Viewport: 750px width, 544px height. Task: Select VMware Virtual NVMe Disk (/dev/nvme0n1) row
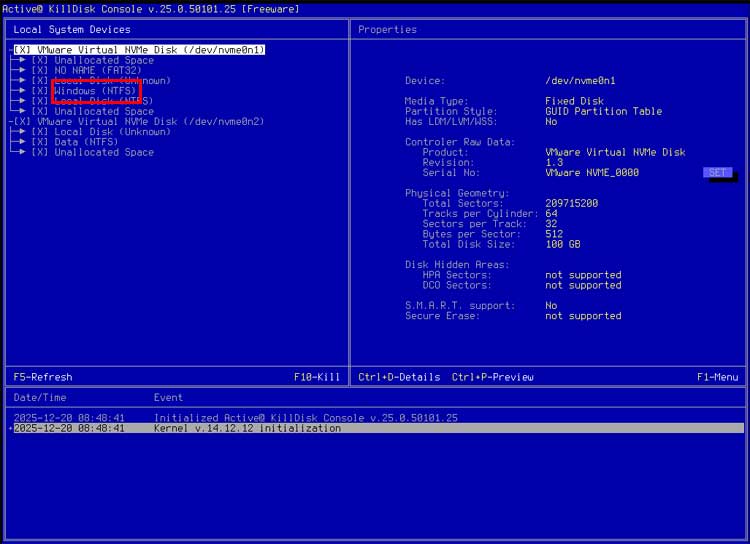pos(139,50)
